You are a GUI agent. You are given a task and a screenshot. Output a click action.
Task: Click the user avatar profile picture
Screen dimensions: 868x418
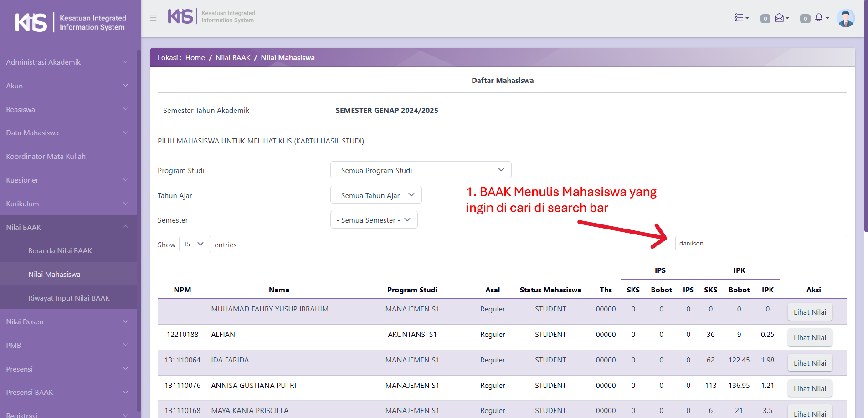(x=846, y=18)
